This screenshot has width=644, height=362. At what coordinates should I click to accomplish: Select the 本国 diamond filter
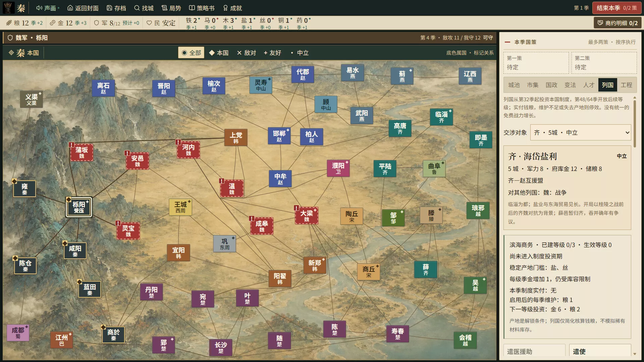click(219, 53)
